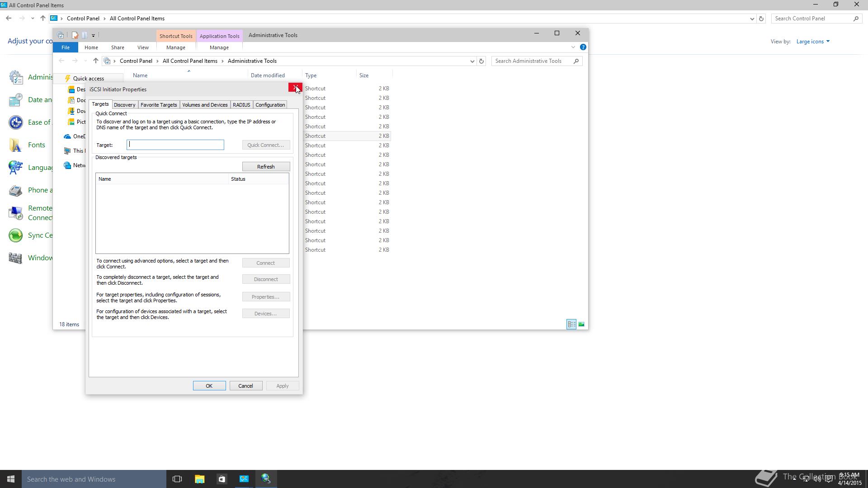Select Quick access in navigation pane

point(89,79)
